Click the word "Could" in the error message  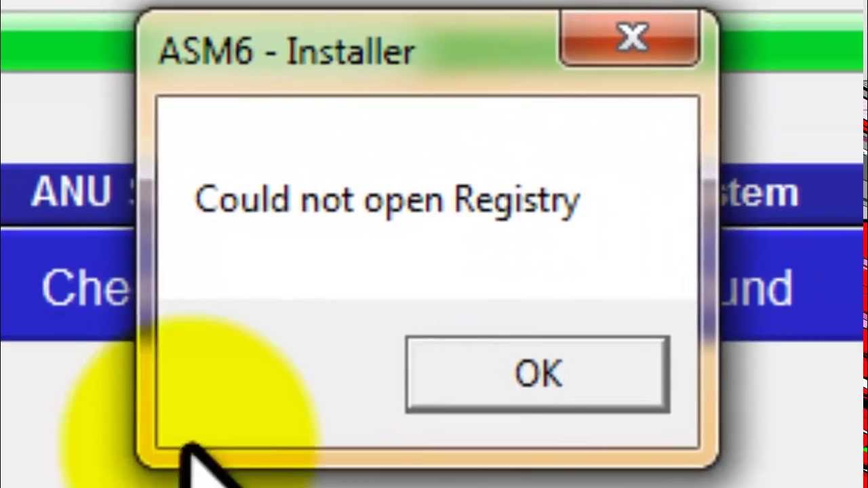click(x=241, y=199)
